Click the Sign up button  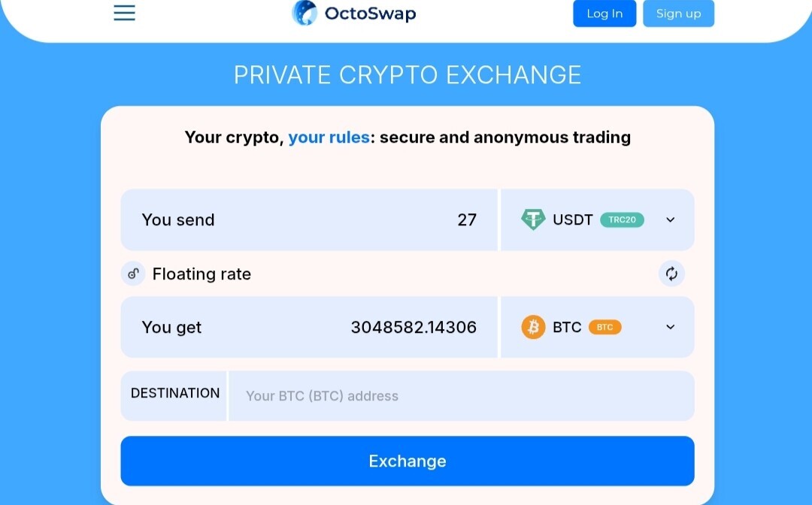pos(678,14)
